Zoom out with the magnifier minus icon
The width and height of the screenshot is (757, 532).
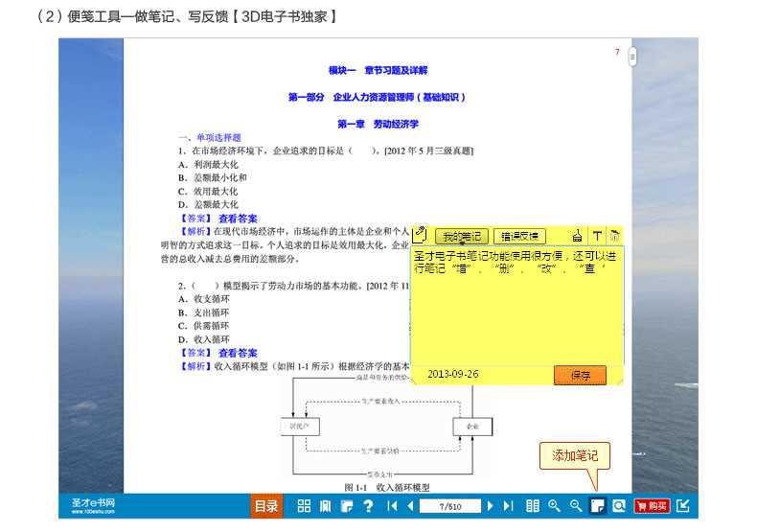[575, 506]
